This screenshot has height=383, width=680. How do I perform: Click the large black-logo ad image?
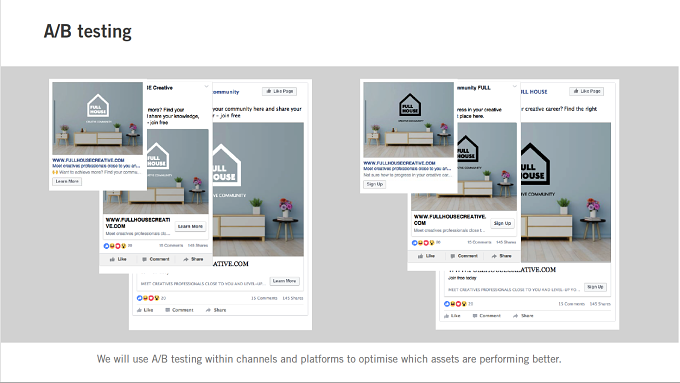[566, 192]
